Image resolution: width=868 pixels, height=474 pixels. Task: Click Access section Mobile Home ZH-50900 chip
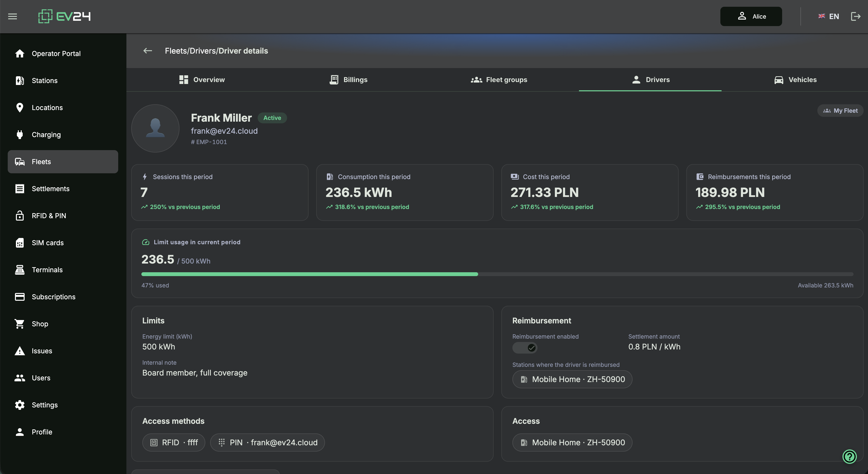tap(572, 443)
